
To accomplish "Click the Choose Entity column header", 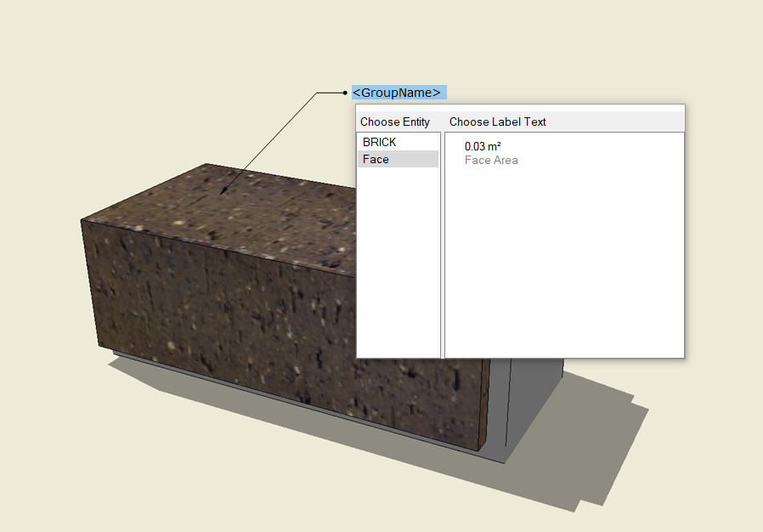I will point(394,122).
